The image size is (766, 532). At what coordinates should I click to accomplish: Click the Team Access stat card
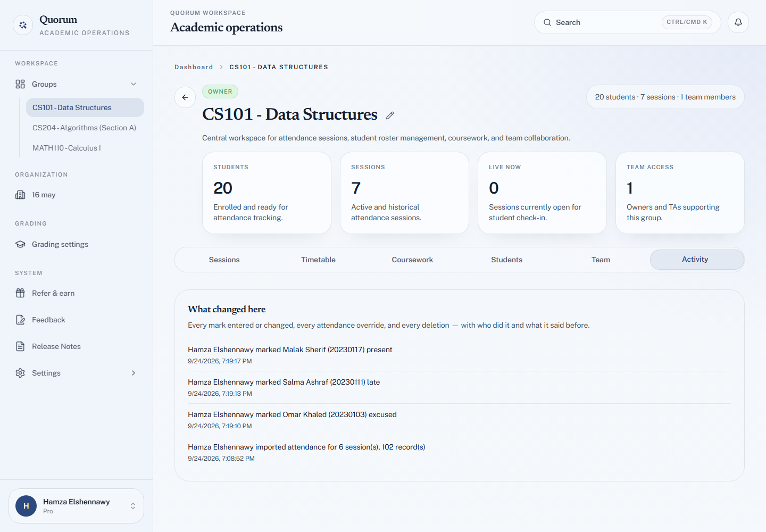(680, 193)
